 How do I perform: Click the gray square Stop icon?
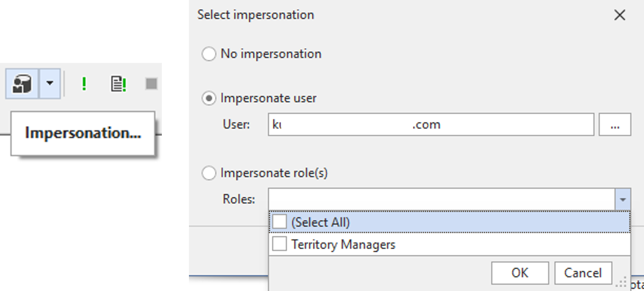(x=151, y=84)
